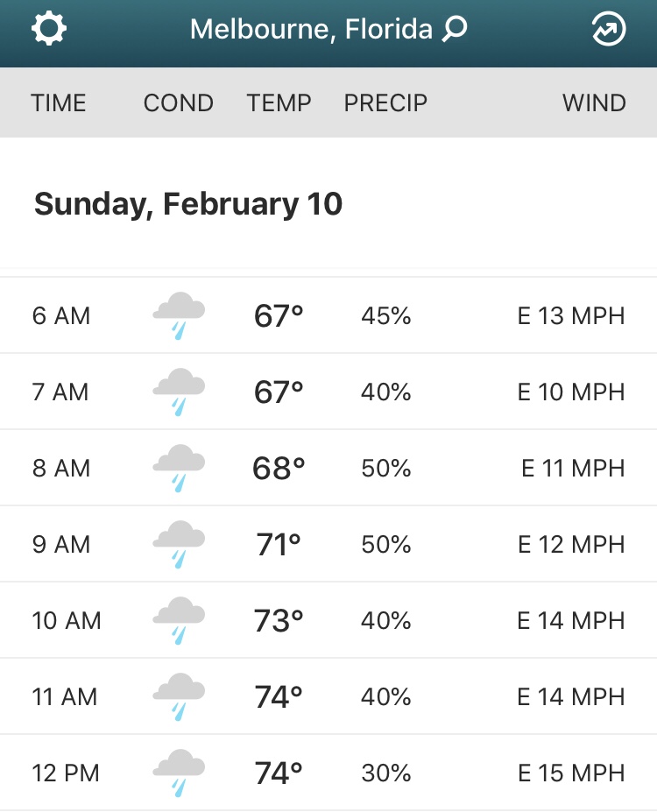Image resolution: width=657 pixels, height=812 pixels.
Task: Open the trend chart icon
Action: coord(609,30)
